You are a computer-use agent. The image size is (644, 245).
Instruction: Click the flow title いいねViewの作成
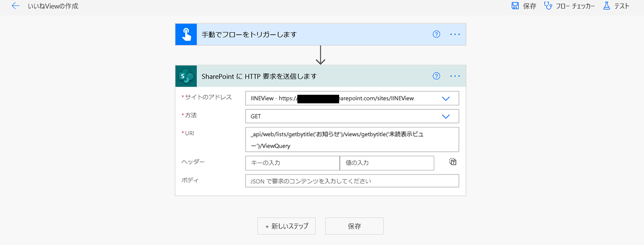pyautogui.click(x=53, y=6)
